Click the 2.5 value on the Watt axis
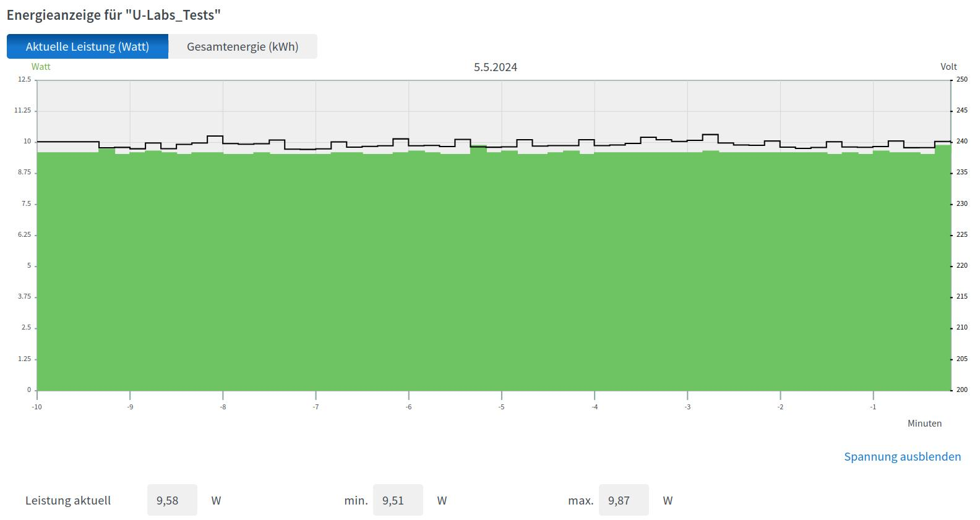Image resolution: width=980 pixels, height=520 pixels. [26, 328]
